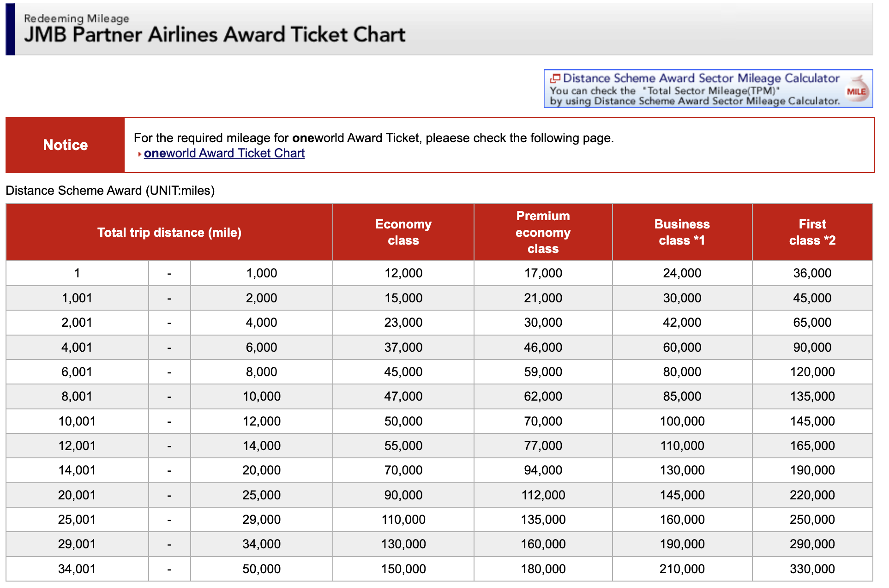Click the red arrow bullet before oneworld link

point(139,154)
